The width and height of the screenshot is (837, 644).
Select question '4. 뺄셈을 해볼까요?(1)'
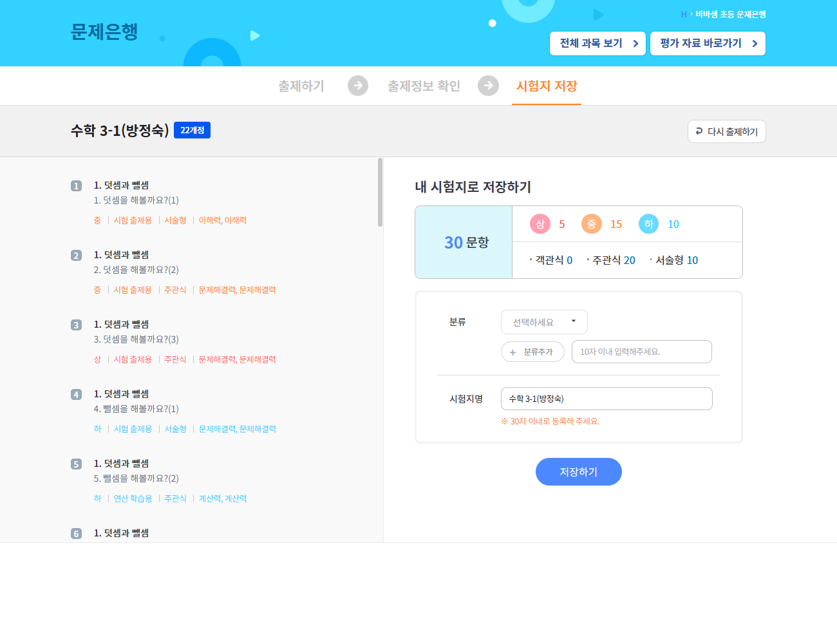pyautogui.click(x=136, y=409)
